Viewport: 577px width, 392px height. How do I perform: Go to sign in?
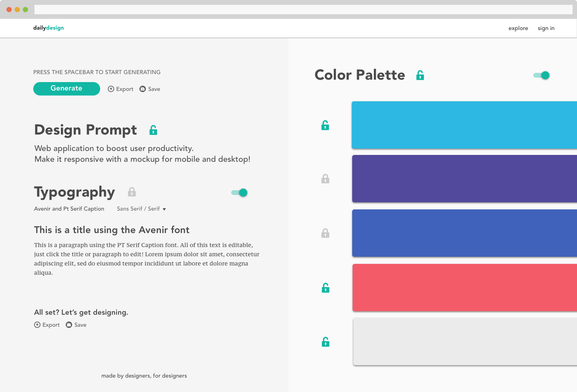click(x=546, y=28)
